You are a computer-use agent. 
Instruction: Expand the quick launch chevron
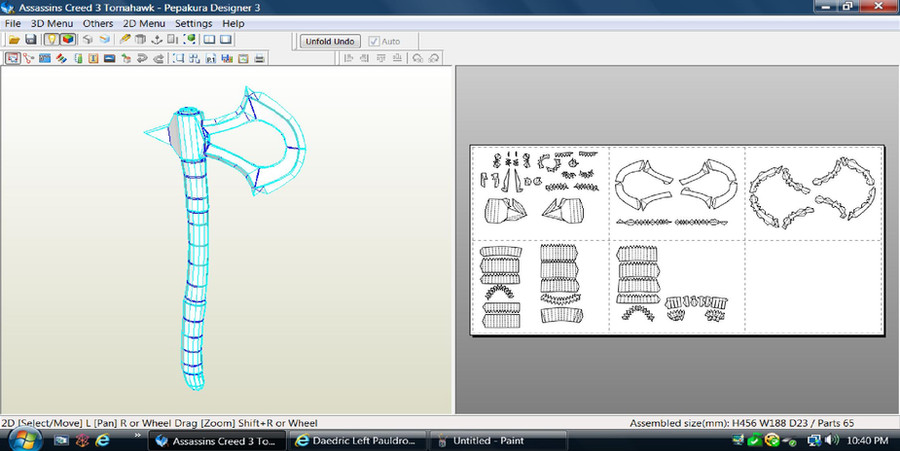tap(138, 436)
